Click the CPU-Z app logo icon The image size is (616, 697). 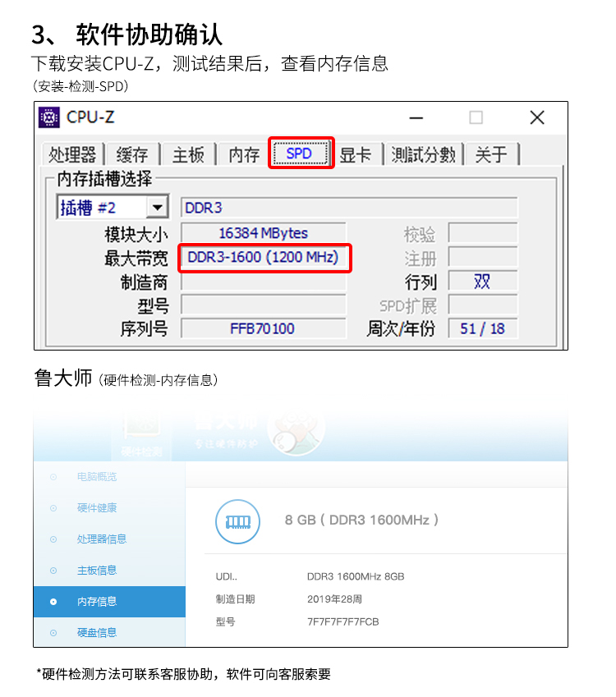[x=49, y=117]
